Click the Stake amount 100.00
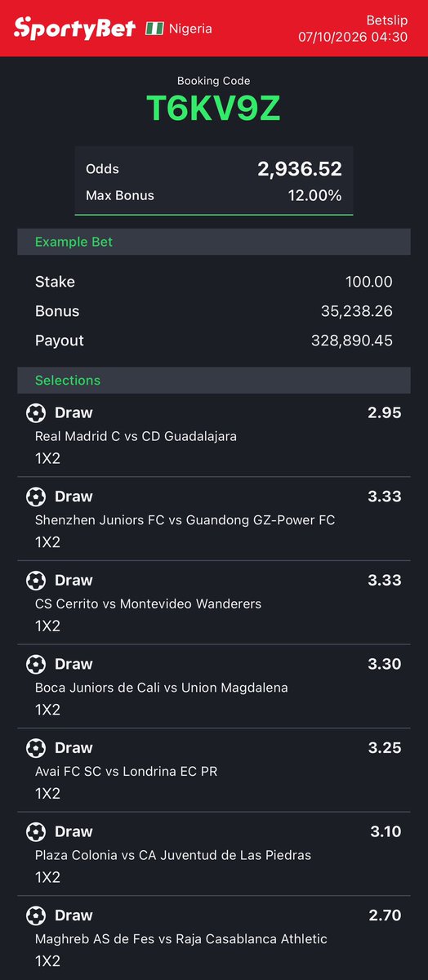 pyautogui.click(x=369, y=282)
